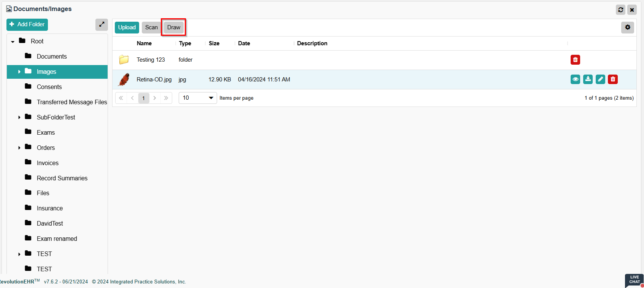Refresh the Documents/Images panel

[x=620, y=10]
